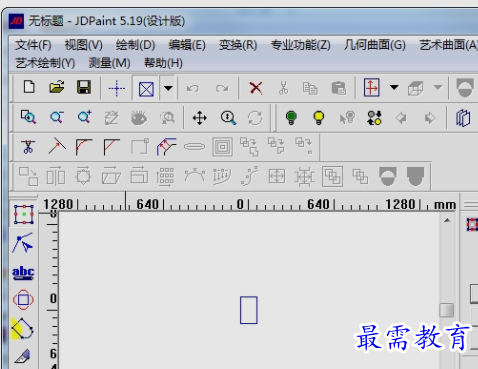Click the blue open book icon

coord(463,118)
